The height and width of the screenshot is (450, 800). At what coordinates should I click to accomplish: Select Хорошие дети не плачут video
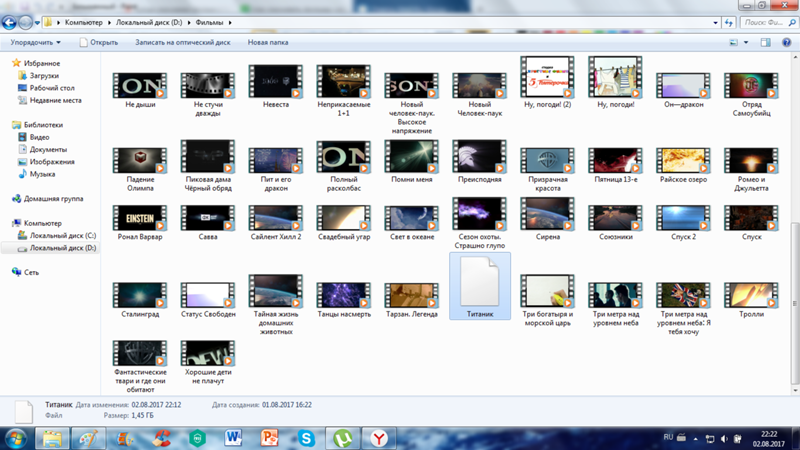pos(208,353)
